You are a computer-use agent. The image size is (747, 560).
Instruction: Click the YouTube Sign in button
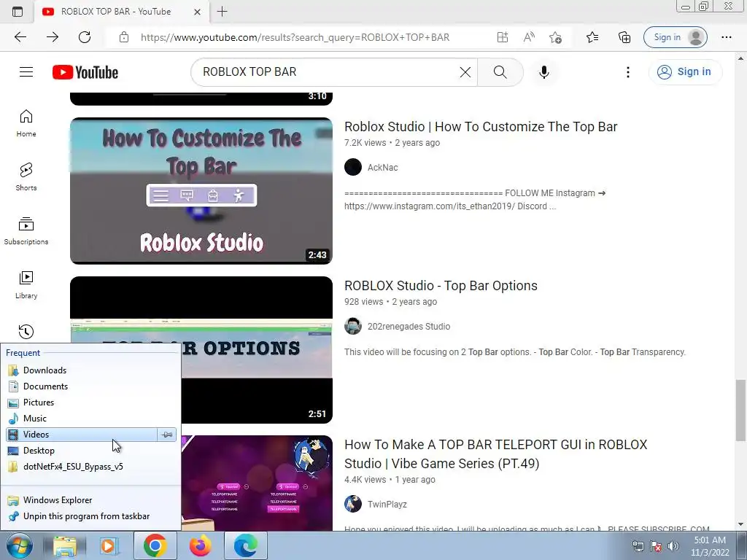click(685, 72)
